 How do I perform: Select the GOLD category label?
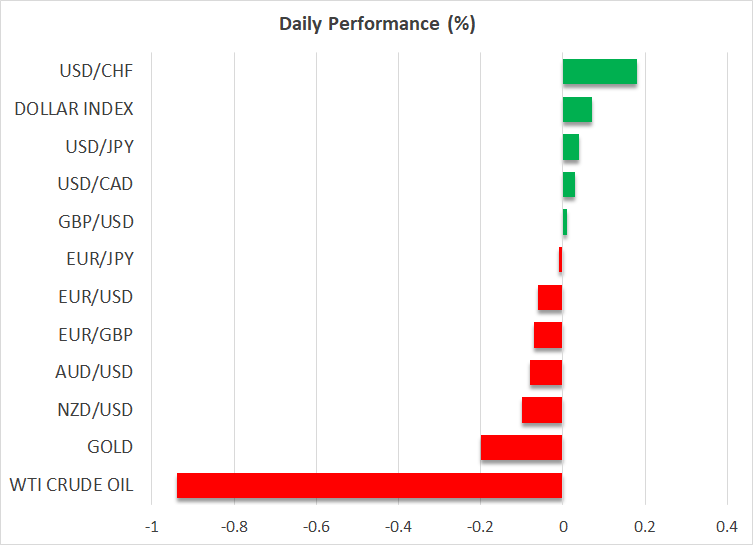110,447
